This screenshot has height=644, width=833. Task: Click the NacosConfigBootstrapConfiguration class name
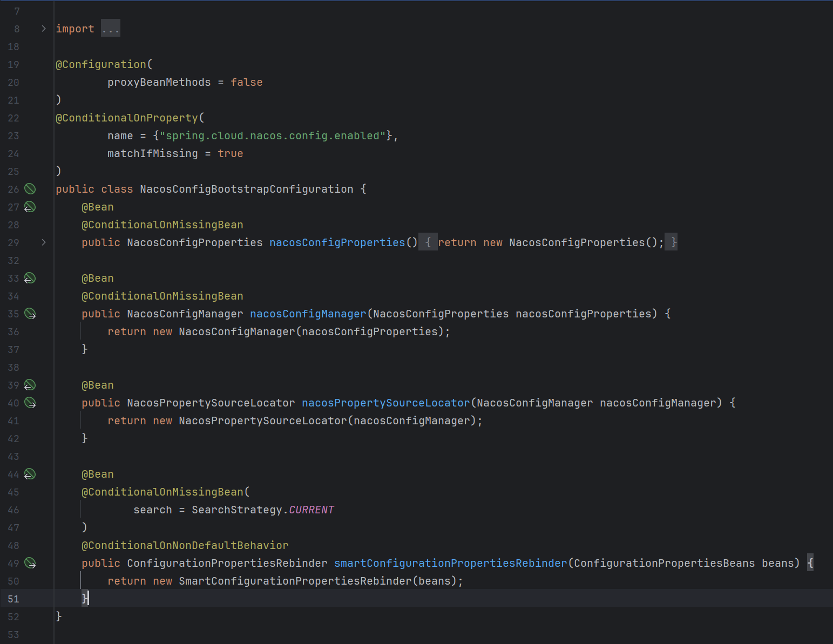246,189
